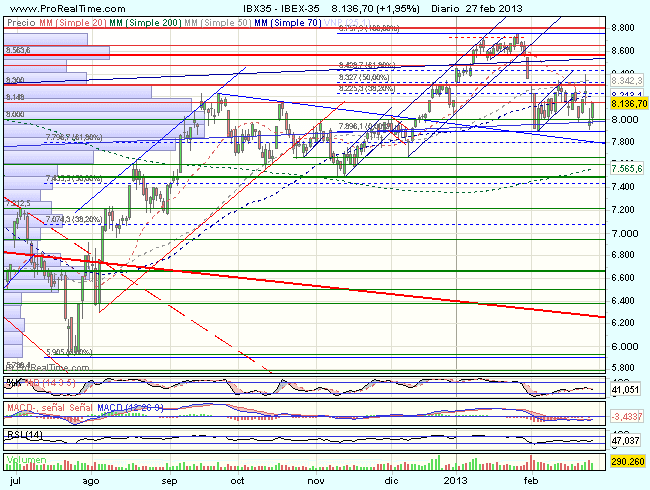The image size is (650, 490).
Task: Click the 8.342,3 level label on price axis
Action: [628, 80]
